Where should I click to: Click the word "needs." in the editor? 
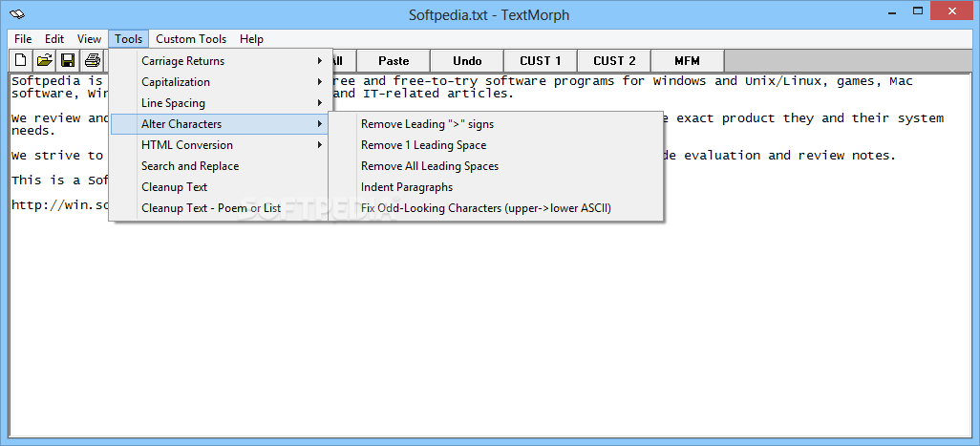point(33,131)
